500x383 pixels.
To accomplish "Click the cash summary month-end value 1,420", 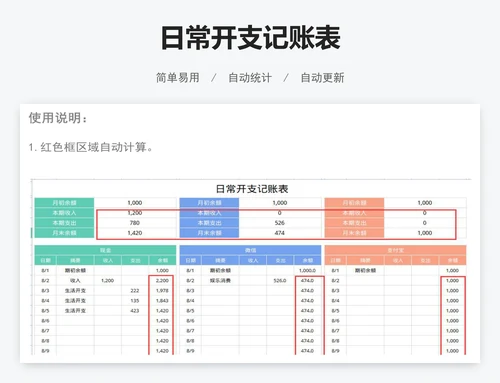I will coord(135,233).
